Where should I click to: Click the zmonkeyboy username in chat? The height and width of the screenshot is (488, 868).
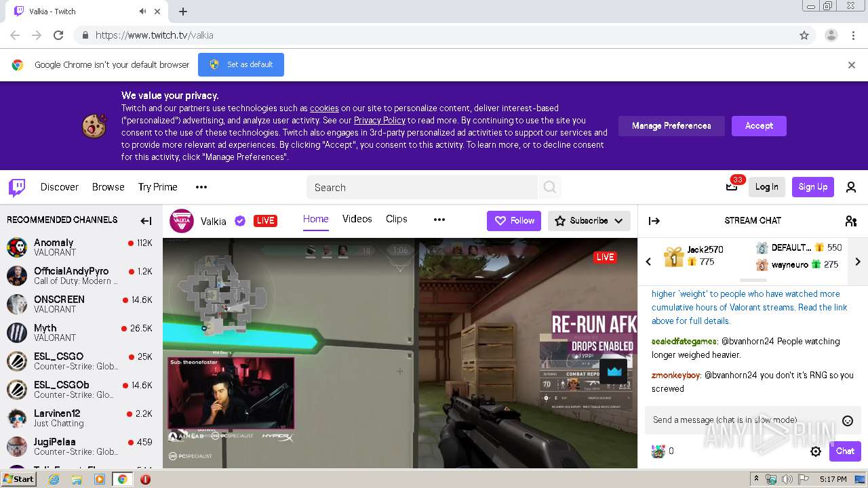point(676,375)
